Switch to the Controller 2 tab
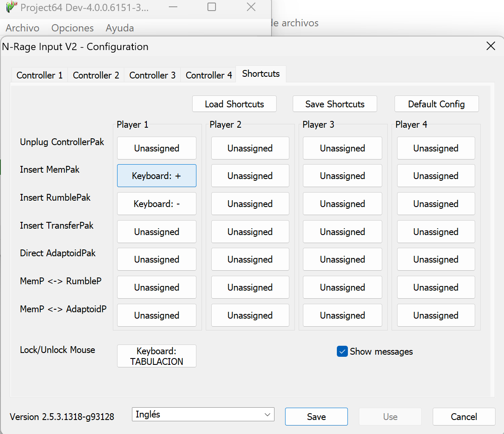The width and height of the screenshot is (504, 434). (x=95, y=75)
